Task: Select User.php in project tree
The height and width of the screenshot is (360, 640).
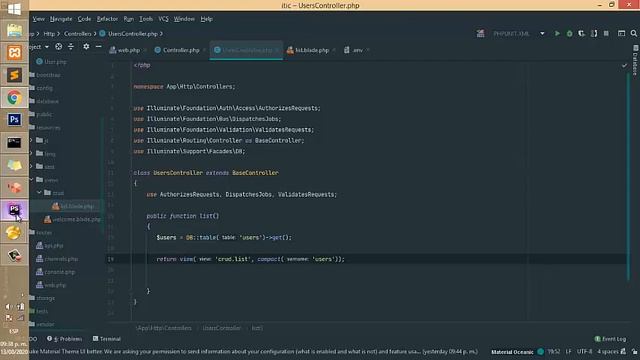Action: click(51, 62)
